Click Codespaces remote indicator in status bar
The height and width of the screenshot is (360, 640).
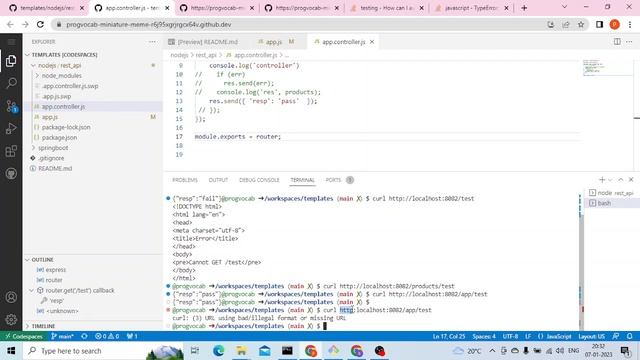tap(24, 336)
